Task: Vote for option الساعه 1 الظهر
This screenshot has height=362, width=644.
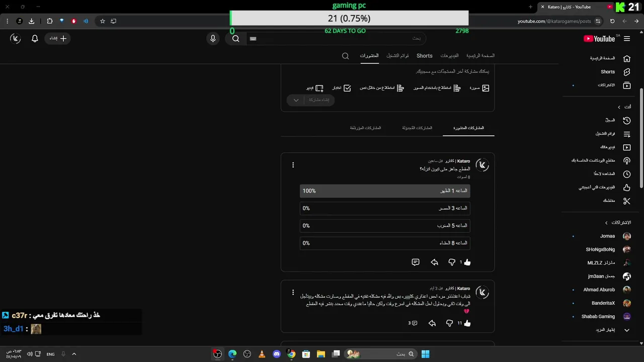Action: tap(385, 191)
